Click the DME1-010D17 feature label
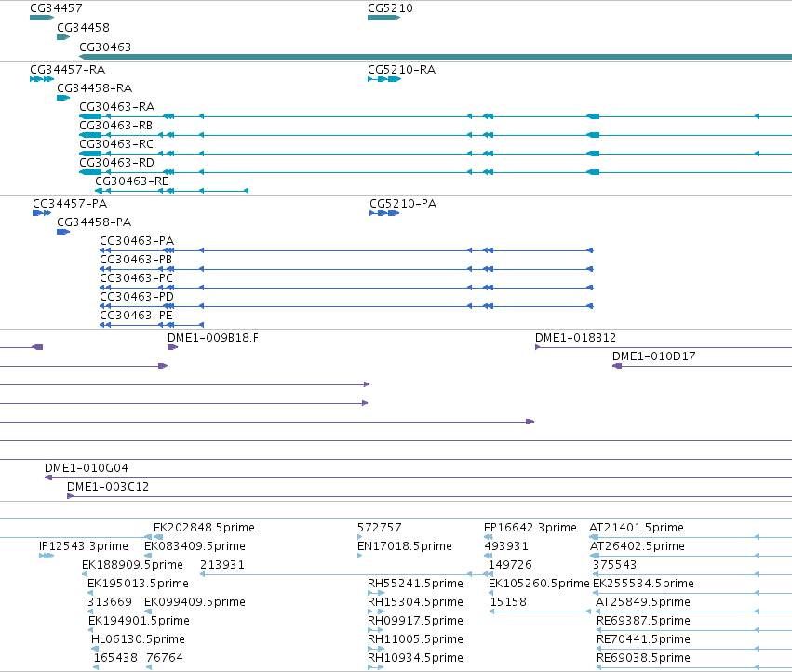The height and width of the screenshot is (672, 792). (654, 356)
